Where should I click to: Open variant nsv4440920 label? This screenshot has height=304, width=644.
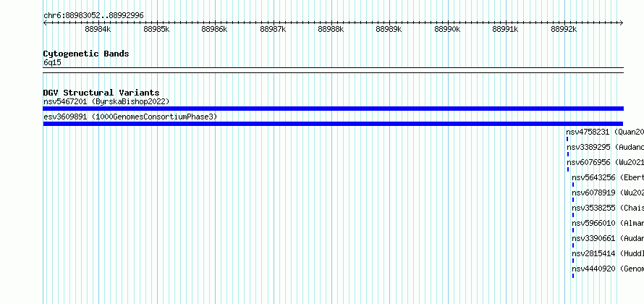[608, 269]
